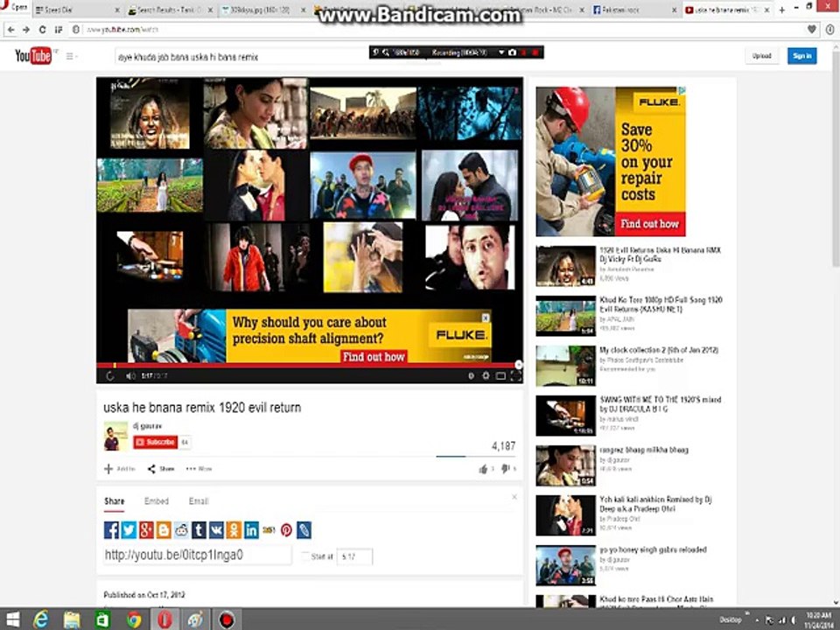Share to VK icon
The width and height of the screenshot is (840, 630).
tap(216, 530)
